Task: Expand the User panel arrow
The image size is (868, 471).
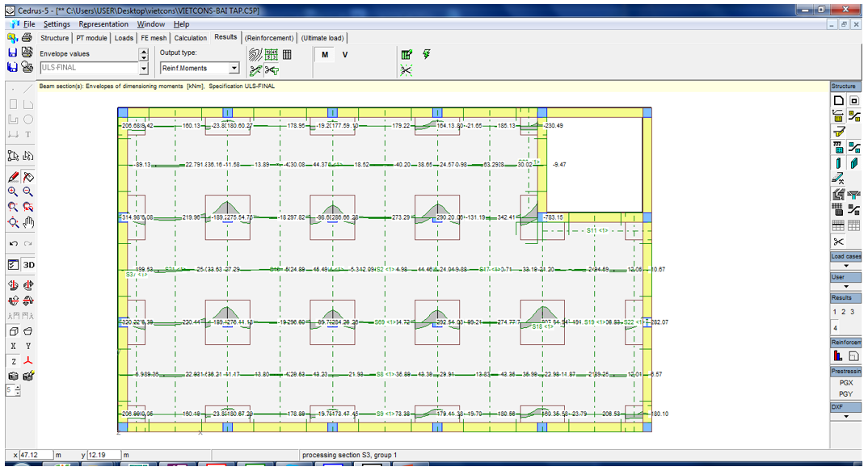Action: pos(846,286)
